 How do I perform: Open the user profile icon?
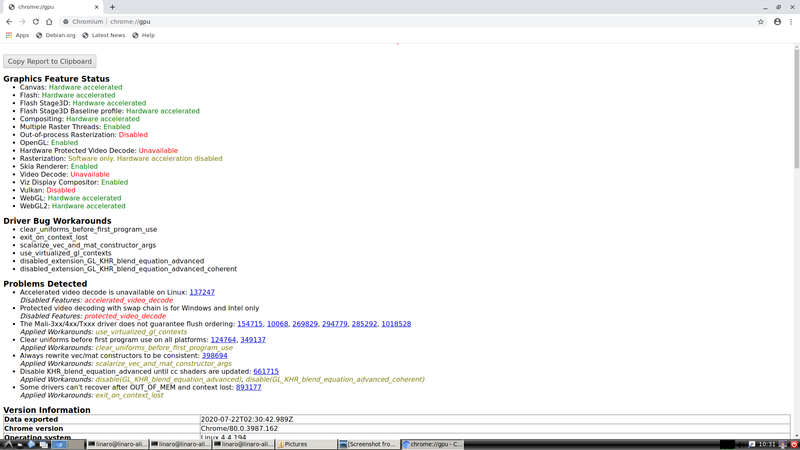click(x=777, y=22)
